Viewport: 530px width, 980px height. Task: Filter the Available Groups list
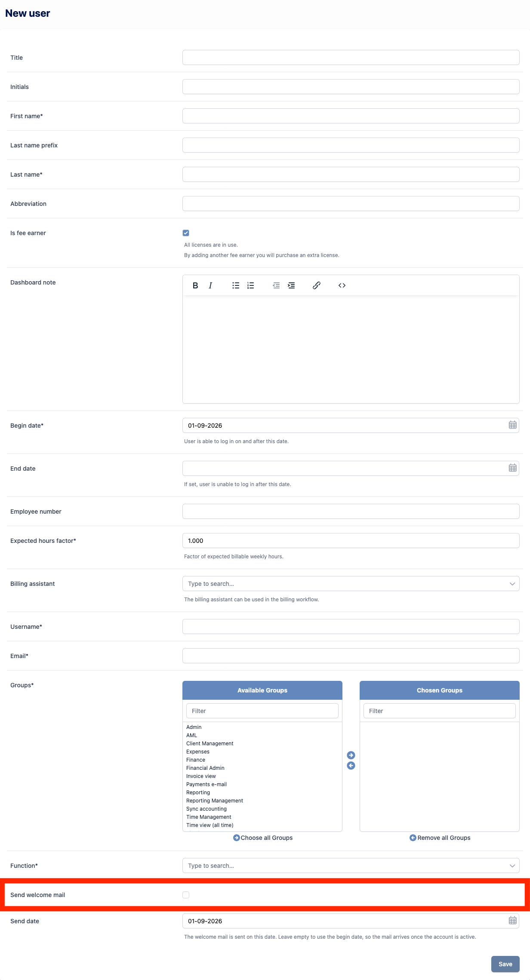(x=262, y=711)
